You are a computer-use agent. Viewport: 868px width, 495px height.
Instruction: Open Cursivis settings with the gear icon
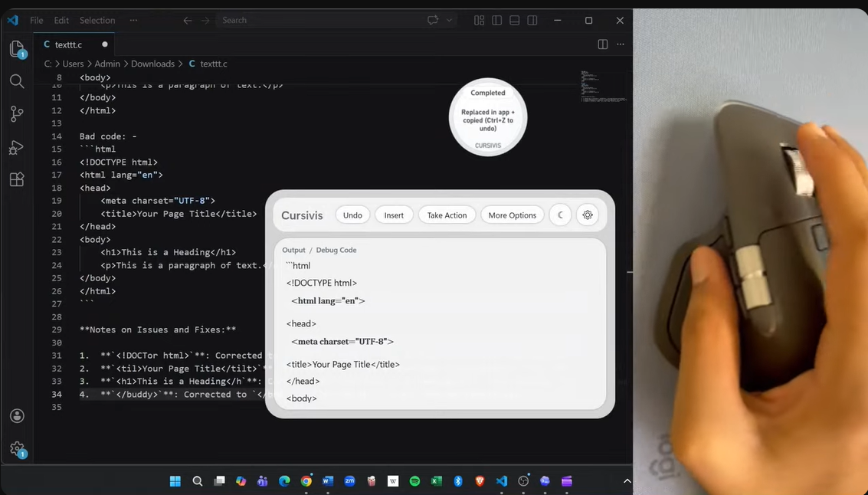588,215
